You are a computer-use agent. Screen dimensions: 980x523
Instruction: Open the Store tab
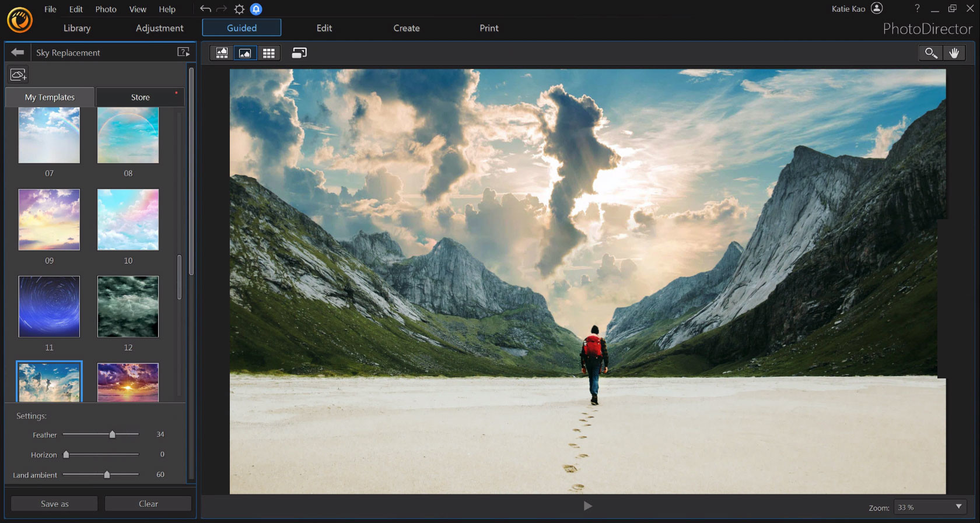click(140, 97)
